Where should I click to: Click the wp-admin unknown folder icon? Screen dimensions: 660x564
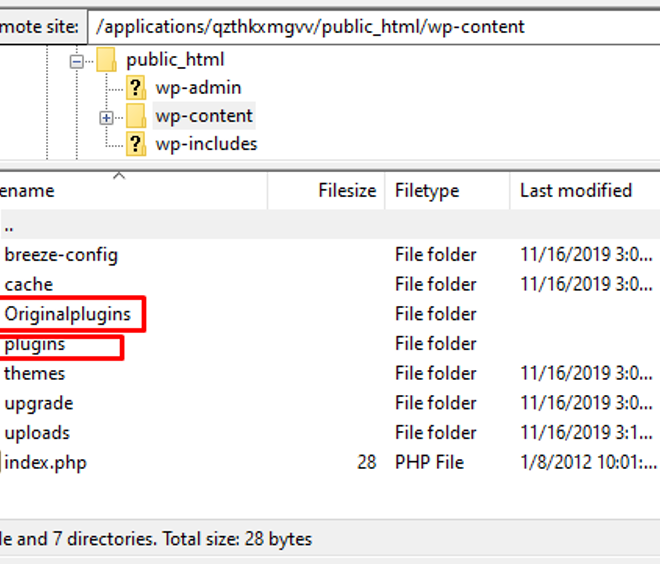136,88
